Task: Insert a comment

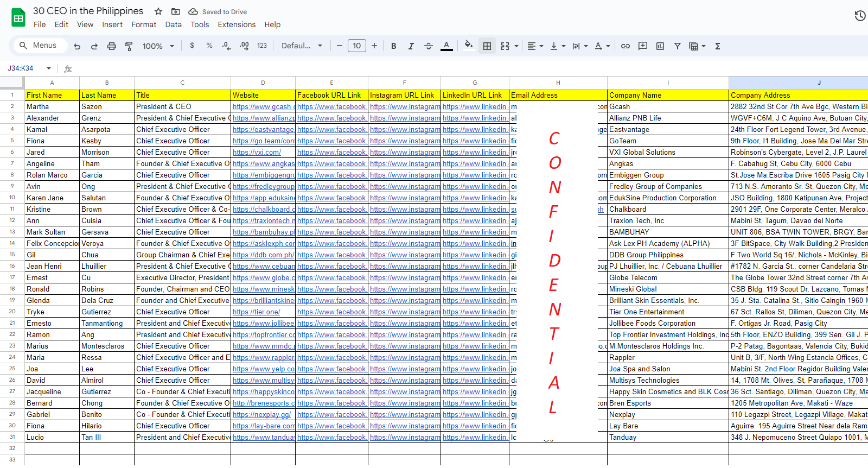Action: click(x=643, y=46)
